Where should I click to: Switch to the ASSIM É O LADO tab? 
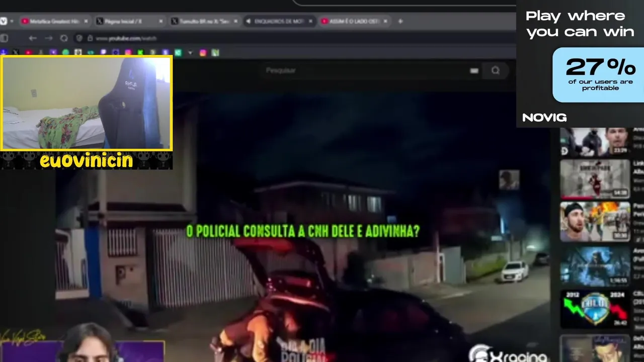point(354,21)
